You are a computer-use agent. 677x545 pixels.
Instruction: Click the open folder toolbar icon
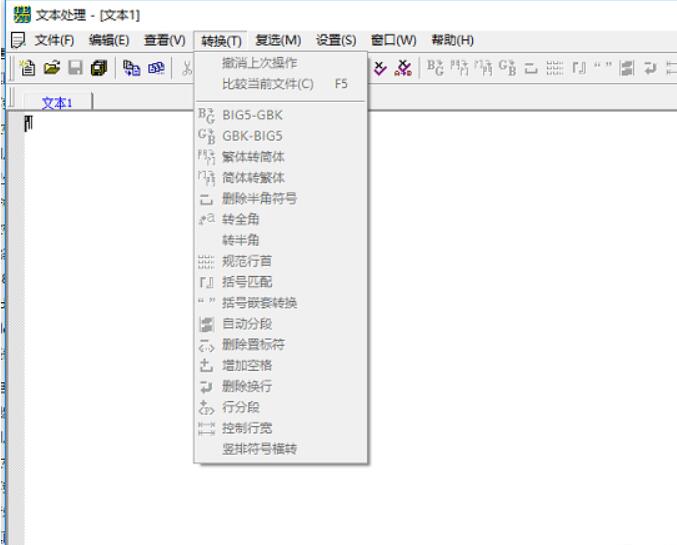point(52,68)
